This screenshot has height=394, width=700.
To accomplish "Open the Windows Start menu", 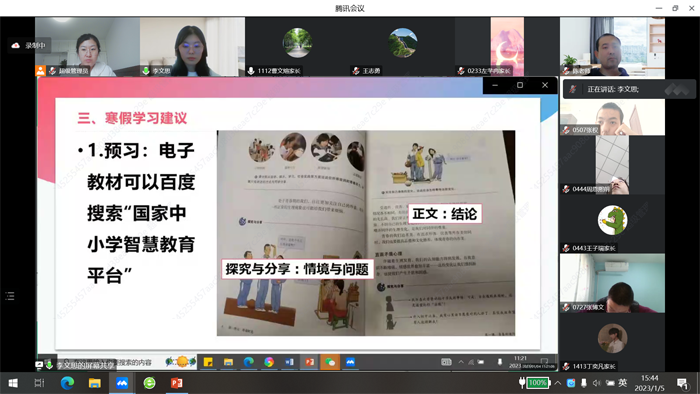I will point(13,383).
